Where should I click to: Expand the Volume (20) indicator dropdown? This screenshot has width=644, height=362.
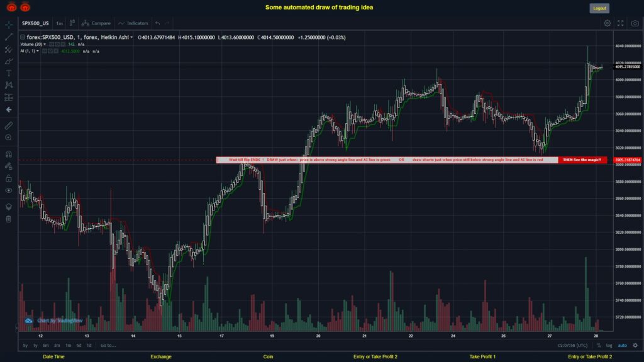point(45,45)
